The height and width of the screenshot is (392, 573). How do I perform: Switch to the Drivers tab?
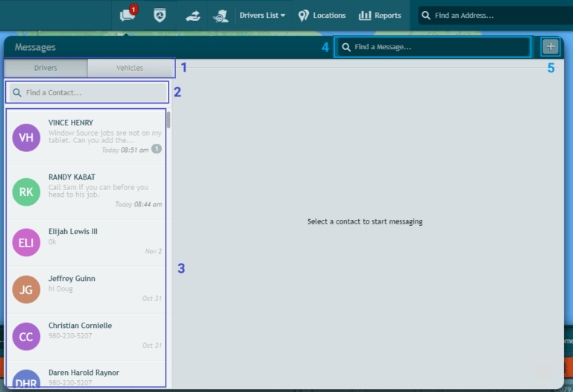[46, 68]
